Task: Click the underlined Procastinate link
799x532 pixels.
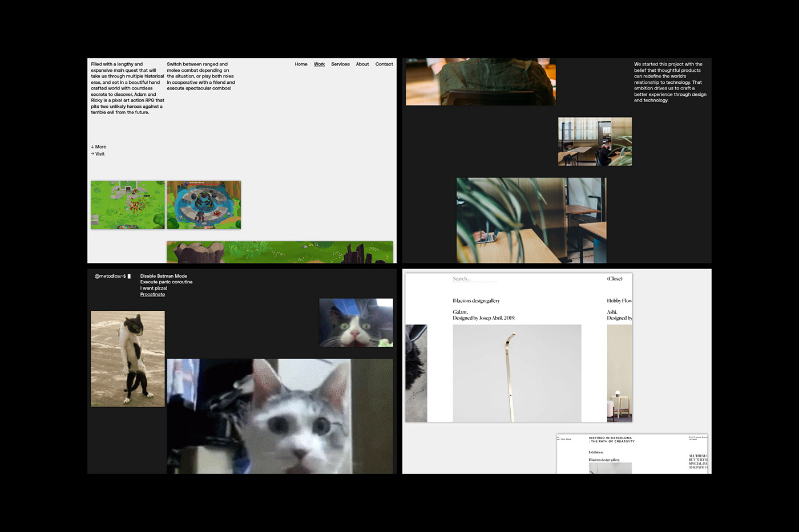Action: point(152,295)
